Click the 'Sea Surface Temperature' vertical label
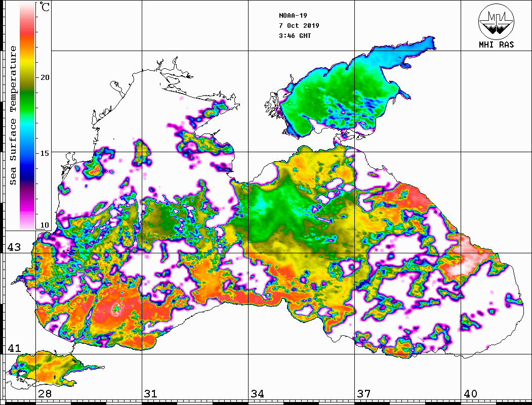532x405 pixels. pos(13,115)
